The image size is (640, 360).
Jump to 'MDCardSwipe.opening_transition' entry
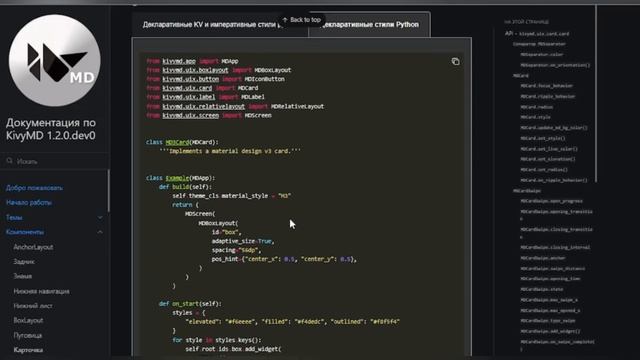click(x=556, y=215)
